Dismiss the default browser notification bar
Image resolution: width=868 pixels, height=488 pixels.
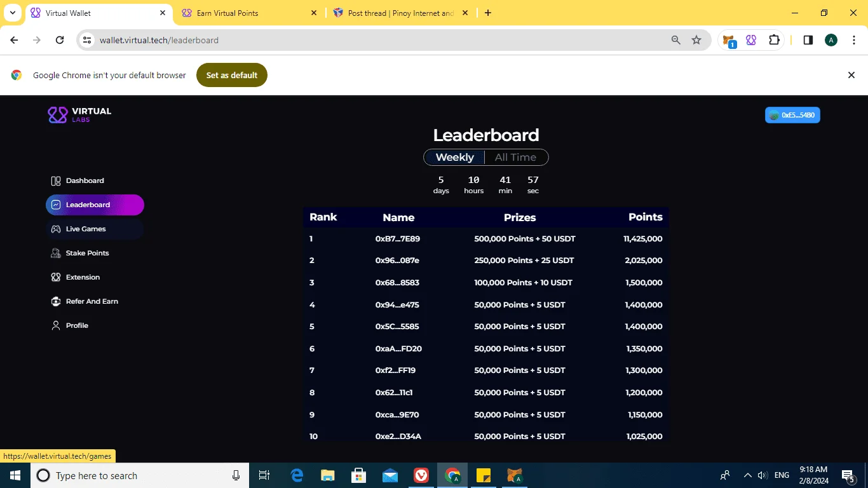[851, 75]
